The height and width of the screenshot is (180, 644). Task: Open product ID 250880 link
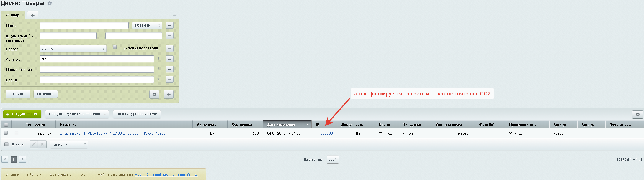coord(327,133)
